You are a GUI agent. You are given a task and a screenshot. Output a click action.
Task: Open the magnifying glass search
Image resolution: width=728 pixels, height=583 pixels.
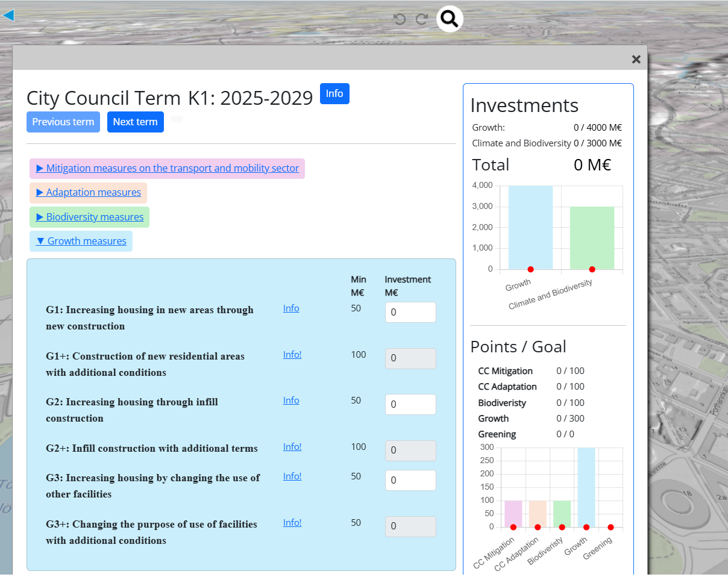(x=449, y=19)
